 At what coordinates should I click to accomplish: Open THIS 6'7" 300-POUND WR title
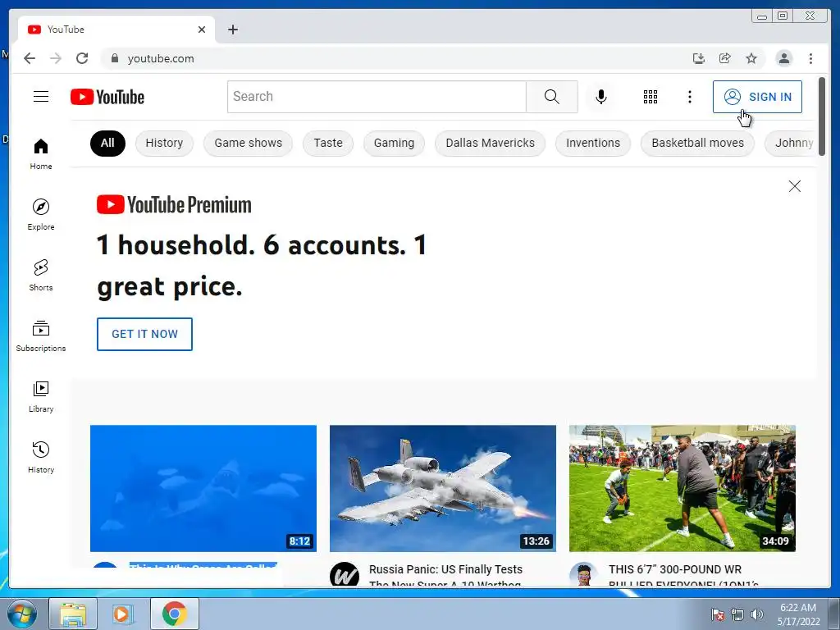[683, 574]
